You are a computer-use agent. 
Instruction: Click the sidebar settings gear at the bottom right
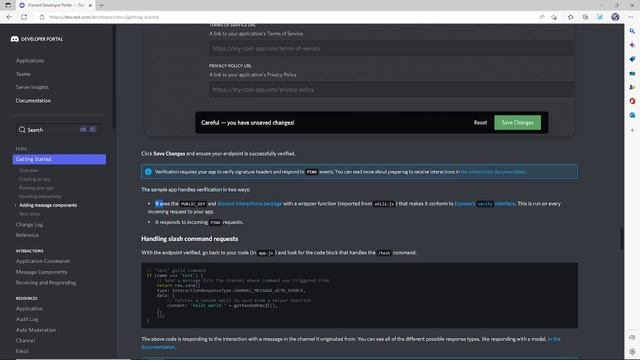(x=632, y=351)
